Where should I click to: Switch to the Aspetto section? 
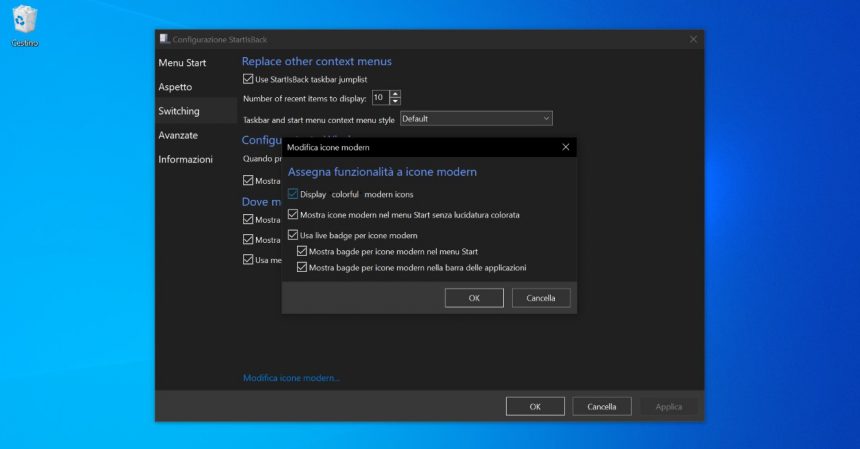coord(175,87)
